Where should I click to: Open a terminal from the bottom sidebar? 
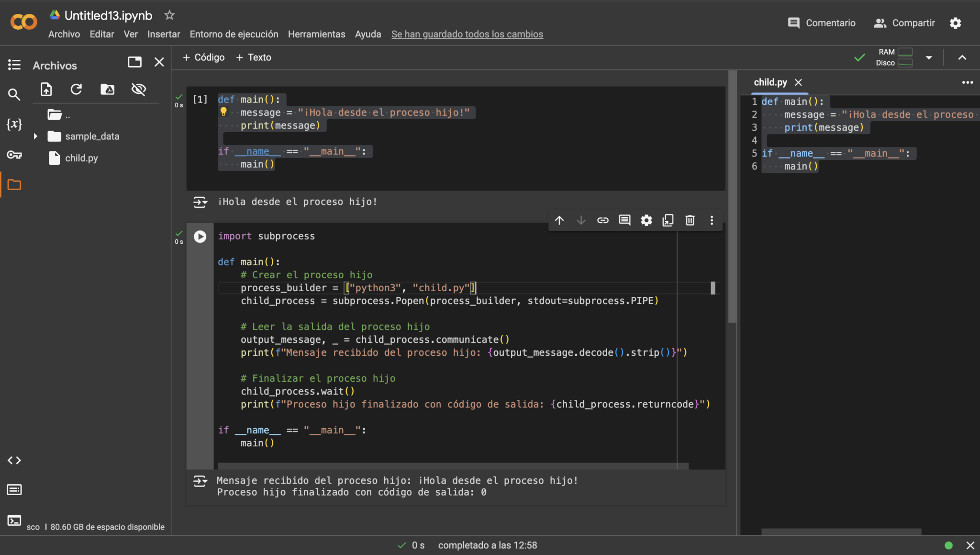click(x=14, y=521)
